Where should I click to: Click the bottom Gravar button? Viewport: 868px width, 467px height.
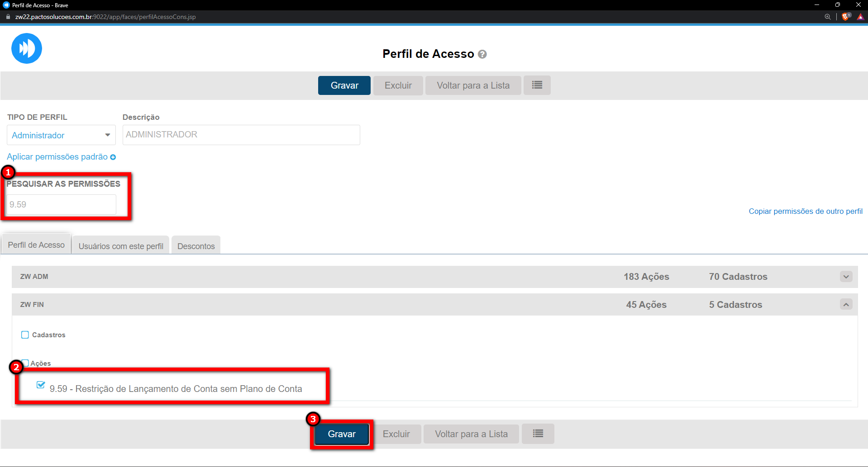(342, 434)
